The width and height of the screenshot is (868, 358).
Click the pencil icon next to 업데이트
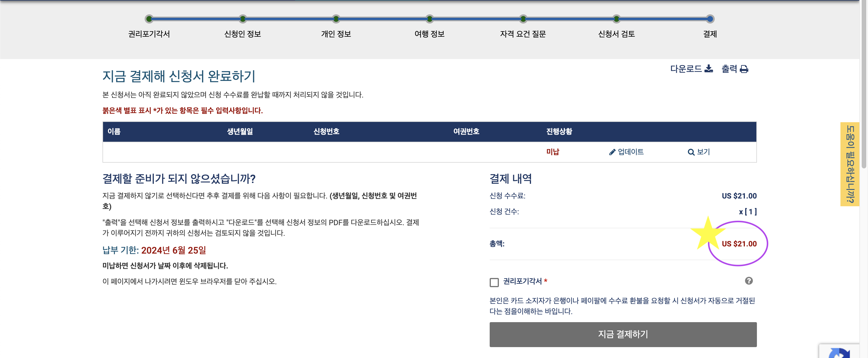(x=612, y=152)
